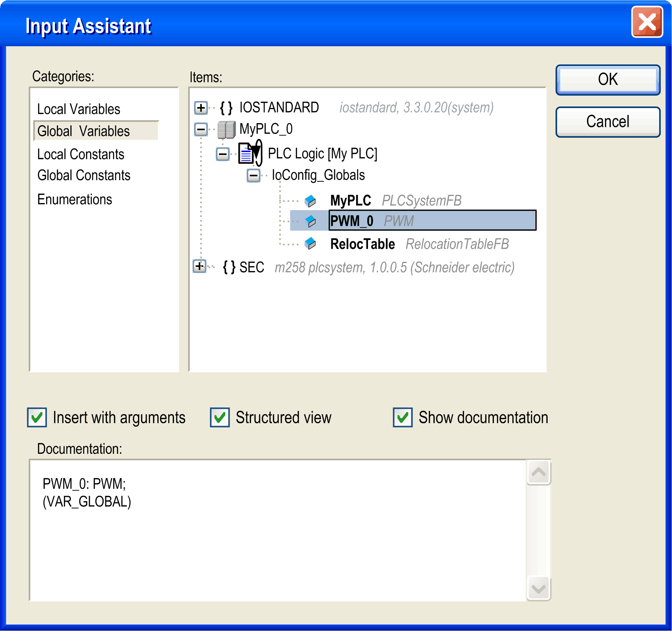Screen dimensions: 672x631
Task: Select the Global Constants category
Action: (84, 175)
